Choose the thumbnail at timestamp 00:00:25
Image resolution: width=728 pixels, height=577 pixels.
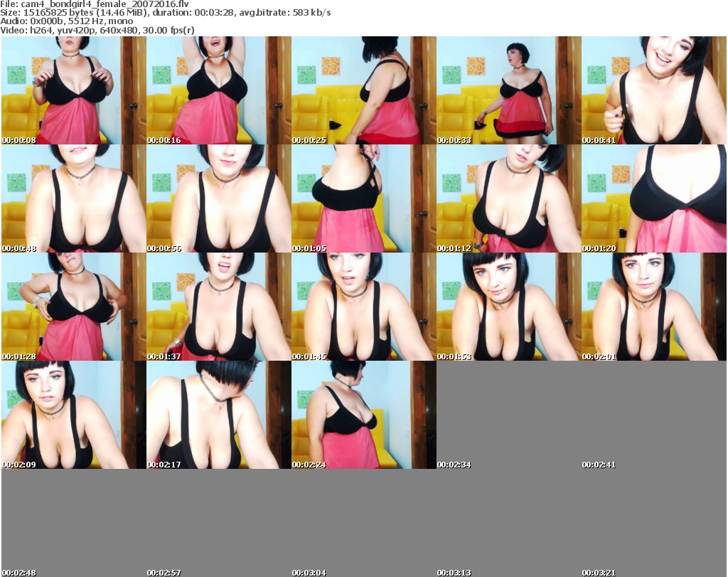[364, 90]
